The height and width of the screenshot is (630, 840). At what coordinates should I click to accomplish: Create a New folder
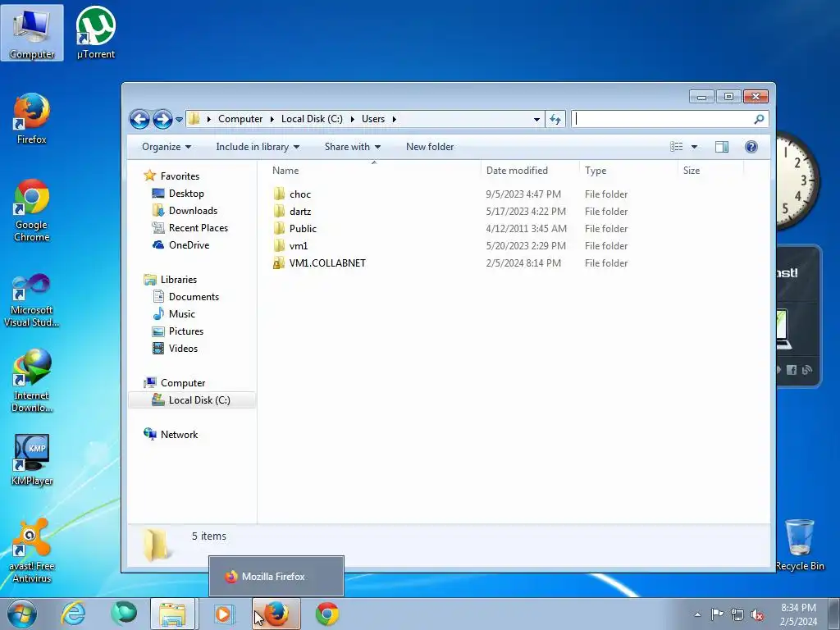430,147
